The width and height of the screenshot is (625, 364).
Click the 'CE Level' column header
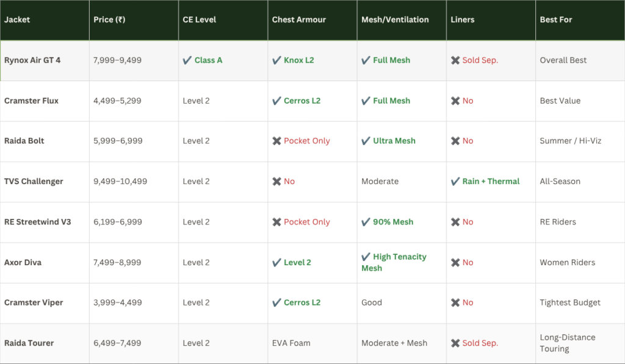[x=200, y=20]
